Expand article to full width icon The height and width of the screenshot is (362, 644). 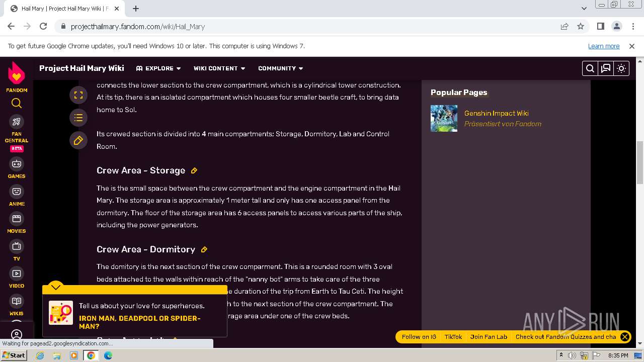[78, 95]
